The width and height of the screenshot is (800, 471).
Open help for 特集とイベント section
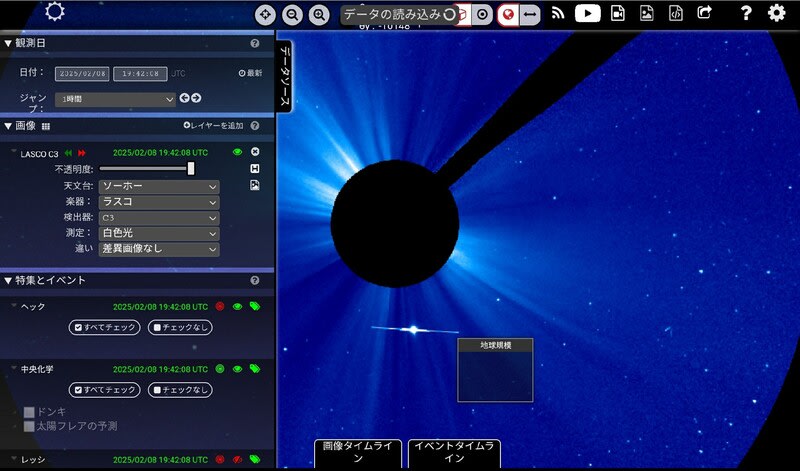(x=255, y=280)
